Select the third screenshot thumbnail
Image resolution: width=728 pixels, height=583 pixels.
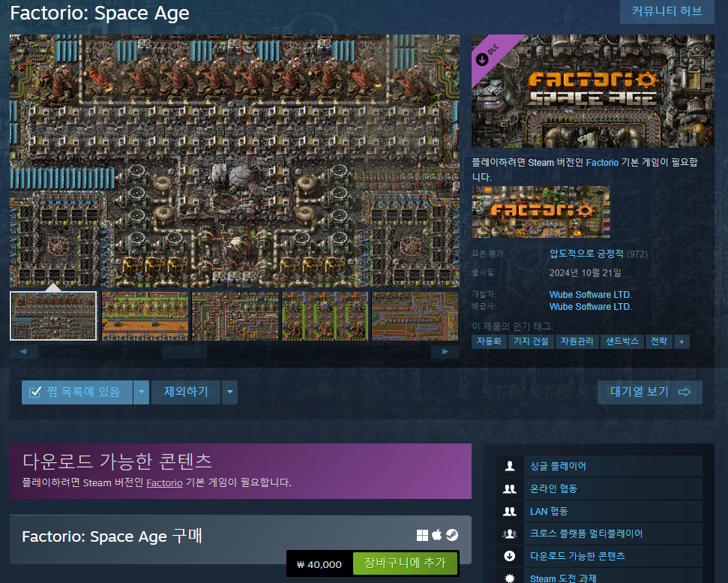point(235,317)
